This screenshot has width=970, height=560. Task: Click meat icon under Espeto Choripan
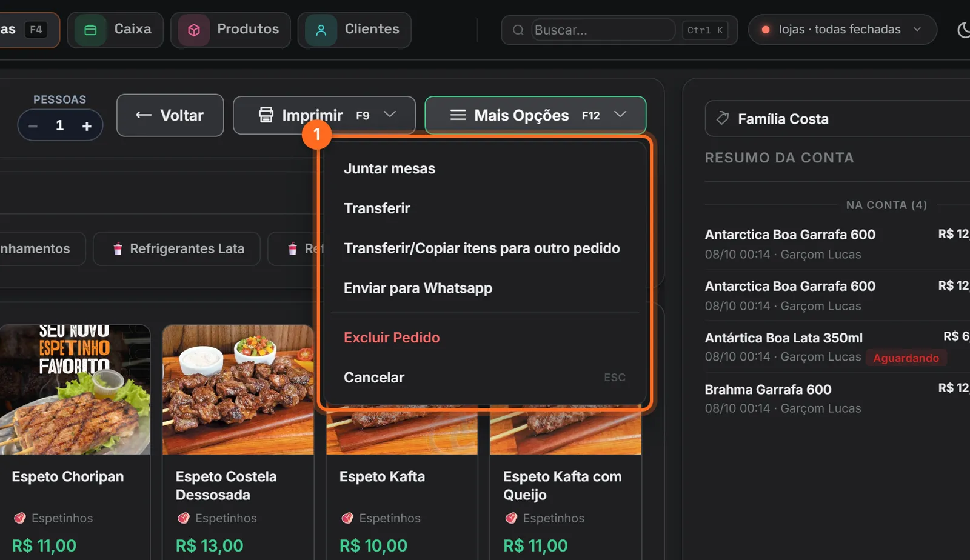(x=20, y=518)
